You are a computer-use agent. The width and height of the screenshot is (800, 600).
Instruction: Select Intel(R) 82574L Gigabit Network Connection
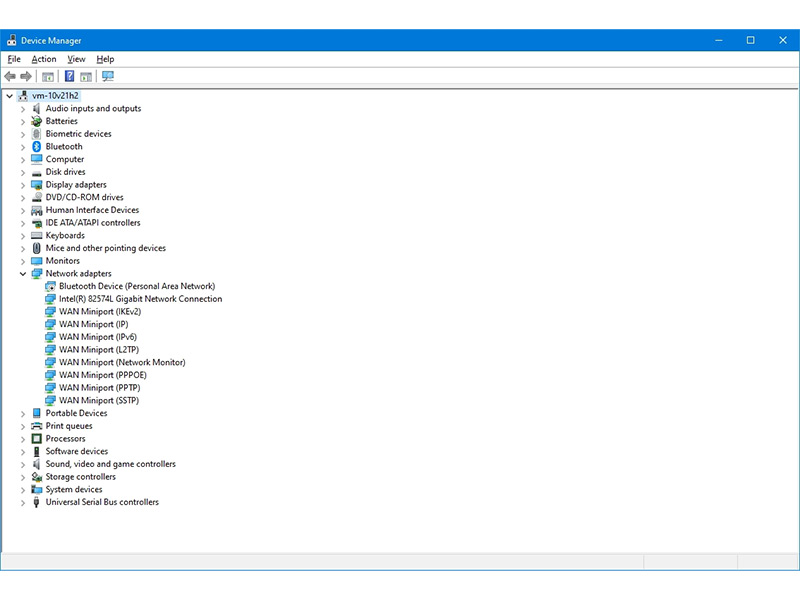[140, 299]
